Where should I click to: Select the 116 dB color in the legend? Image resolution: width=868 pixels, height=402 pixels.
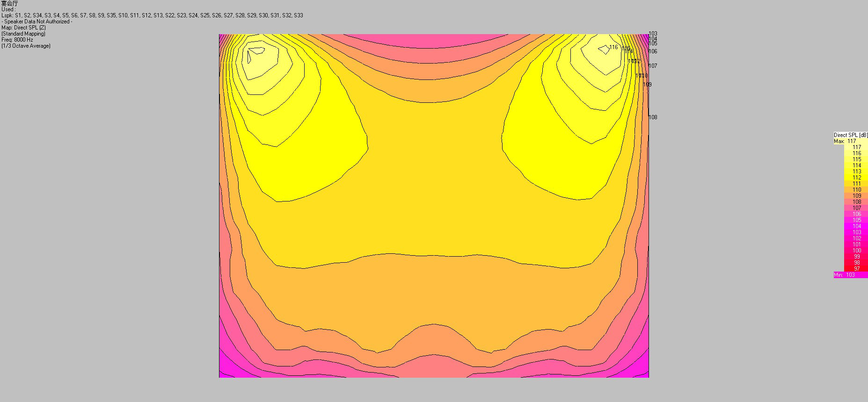856,153
